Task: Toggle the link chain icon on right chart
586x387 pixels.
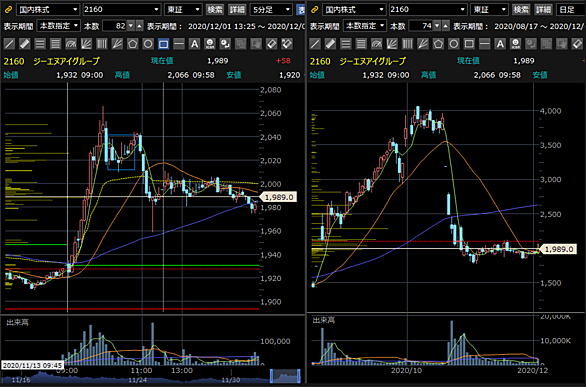Action: point(314,9)
